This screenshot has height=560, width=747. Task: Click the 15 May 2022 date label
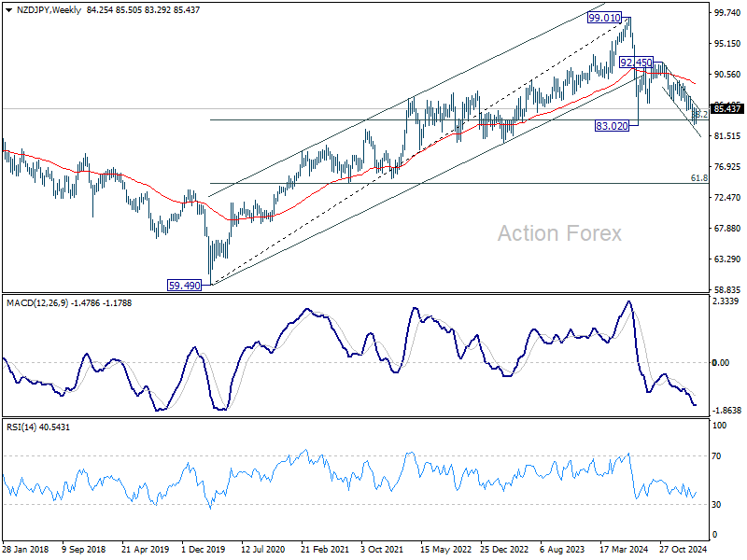[445, 549]
